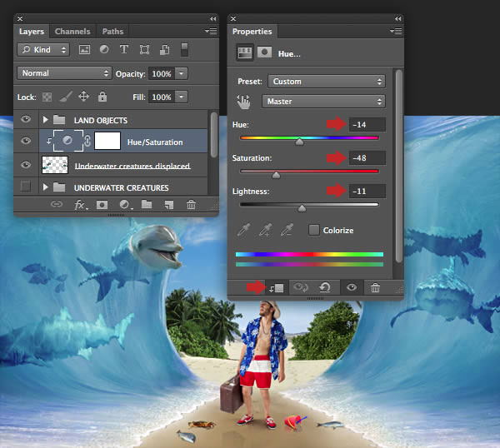Lock position move icon

click(83, 97)
